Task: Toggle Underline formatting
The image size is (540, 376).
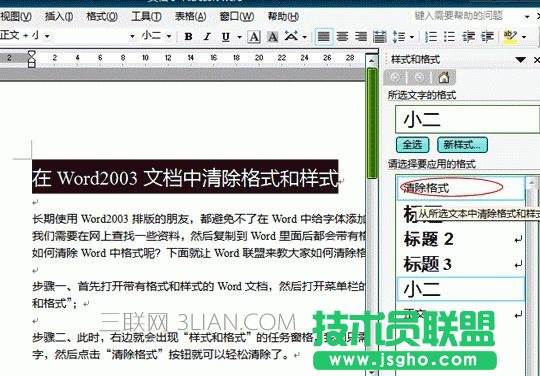Action: pos(226,36)
